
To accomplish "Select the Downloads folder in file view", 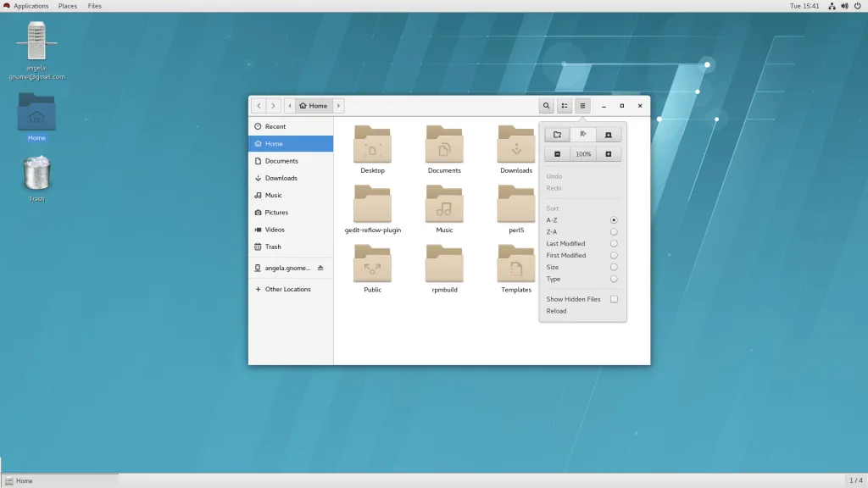I will coord(516,149).
